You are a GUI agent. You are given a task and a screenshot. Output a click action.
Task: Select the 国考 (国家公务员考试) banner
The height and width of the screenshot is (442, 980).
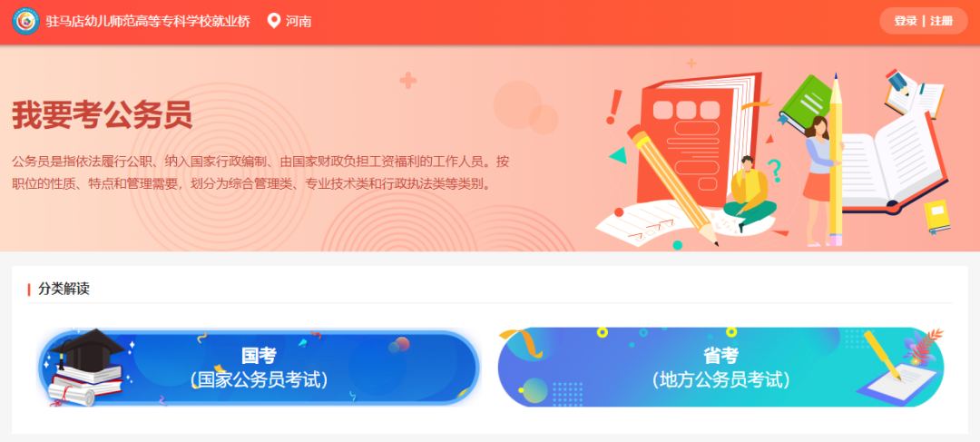point(259,368)
